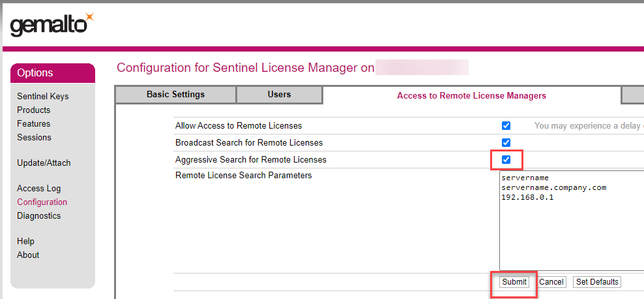Viewport: 644px width, 299px height.
Task: Click the gemalto logo
Action: tap(51, 24)
